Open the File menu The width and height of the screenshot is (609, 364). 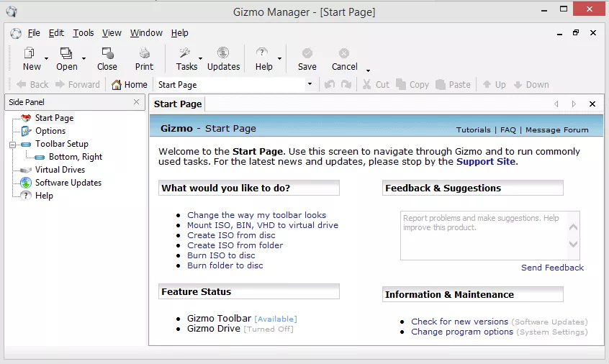click(34, 33)
